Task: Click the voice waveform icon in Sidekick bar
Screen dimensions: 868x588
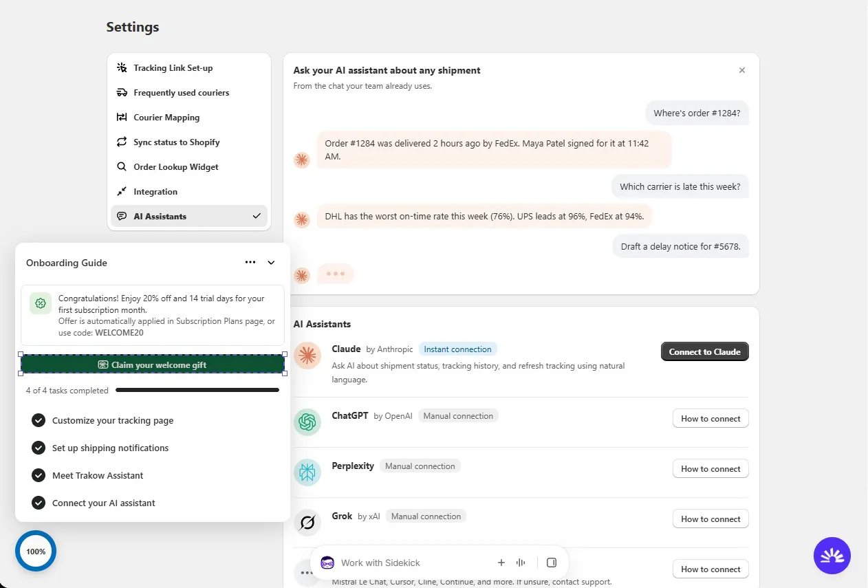Action: pyautogui.click(x=521, y=563)
